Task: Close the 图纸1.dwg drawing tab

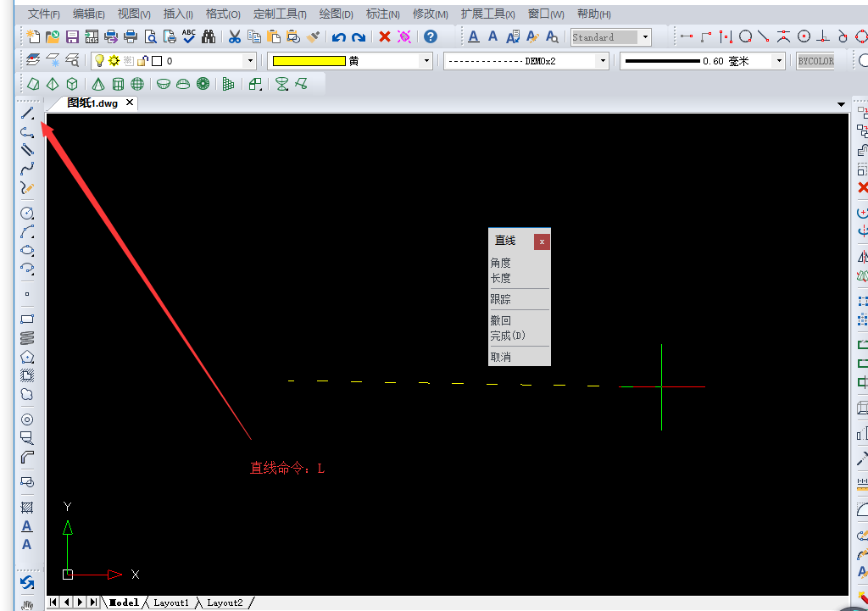Action: click(x=130, y=103)
